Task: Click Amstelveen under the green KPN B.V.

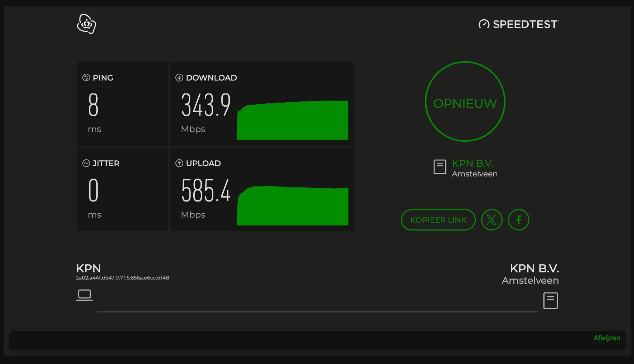Action: point(475,174)
